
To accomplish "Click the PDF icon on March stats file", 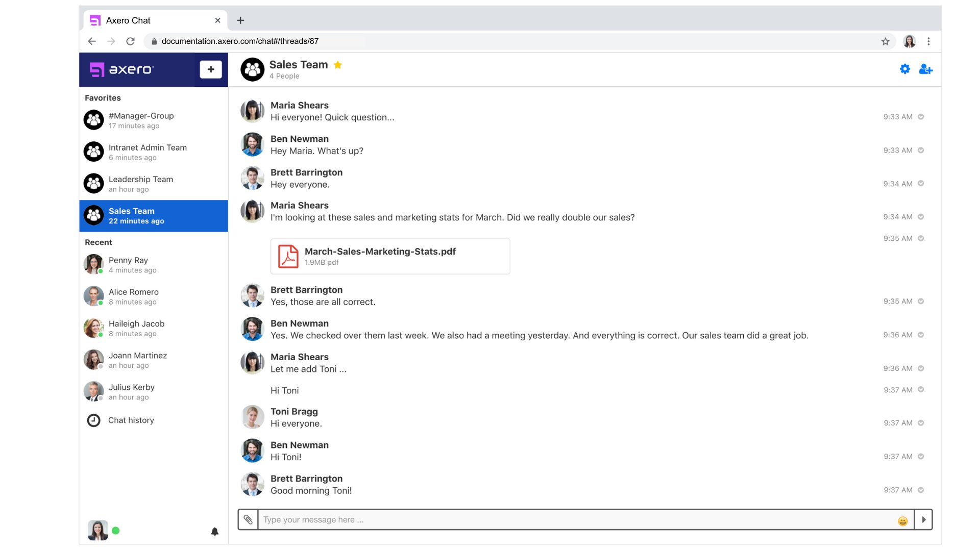I will [288, 257].
